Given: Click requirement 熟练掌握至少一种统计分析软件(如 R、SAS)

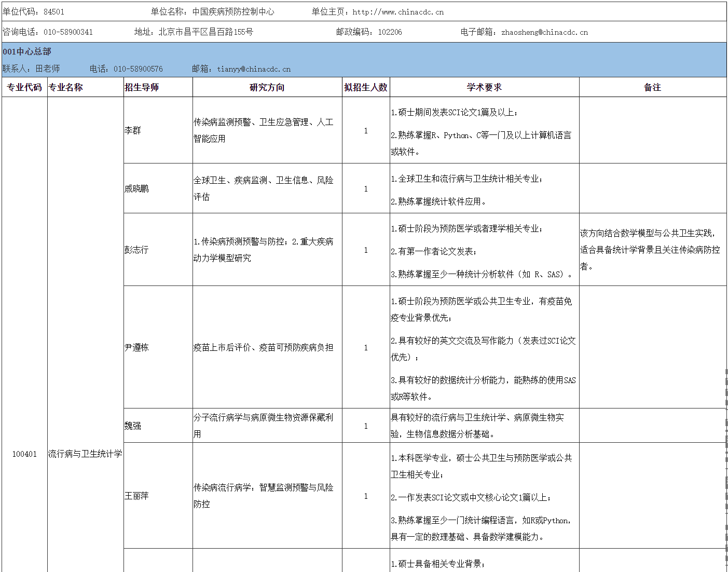Looking at the screenshot, I should [483, 274].
